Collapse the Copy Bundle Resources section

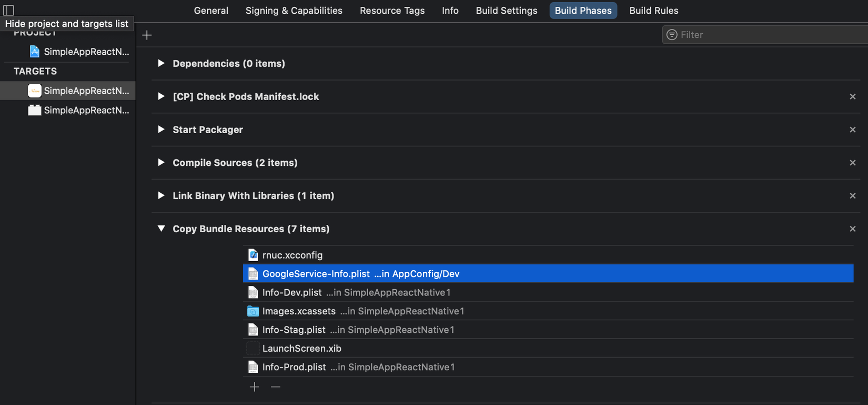pos(161,229)
